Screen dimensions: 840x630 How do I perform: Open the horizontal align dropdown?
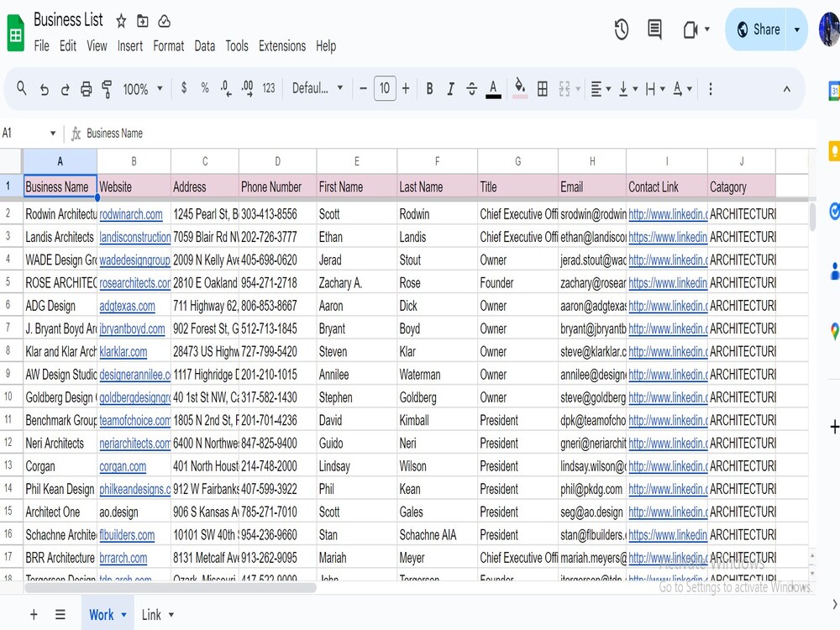599,87
